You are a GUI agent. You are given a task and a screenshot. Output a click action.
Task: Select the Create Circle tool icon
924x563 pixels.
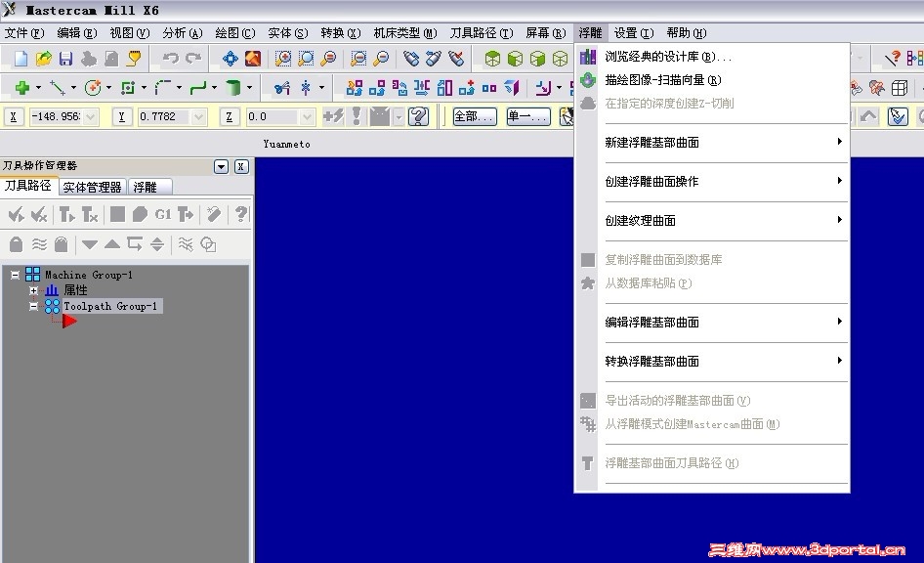pos(93,88)
